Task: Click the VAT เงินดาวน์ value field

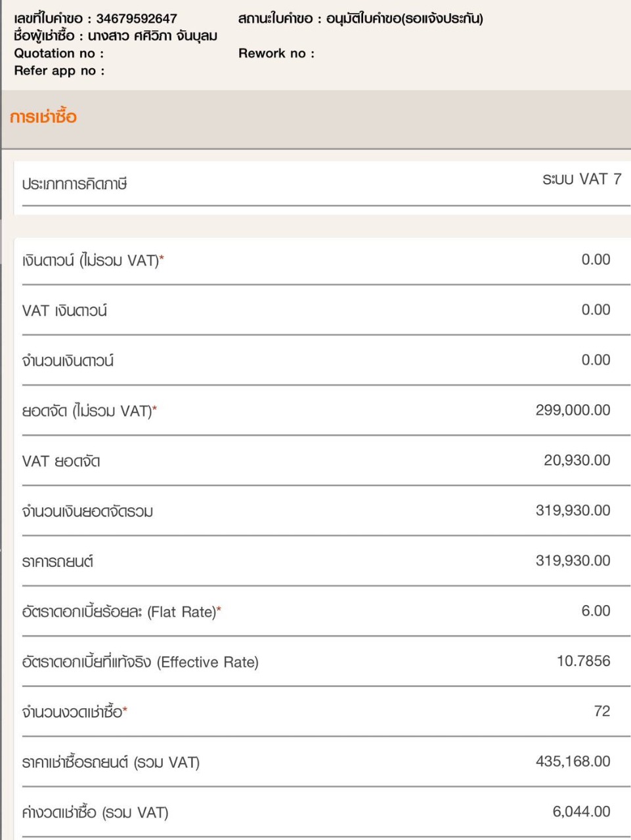Action: tap(596, 310)
